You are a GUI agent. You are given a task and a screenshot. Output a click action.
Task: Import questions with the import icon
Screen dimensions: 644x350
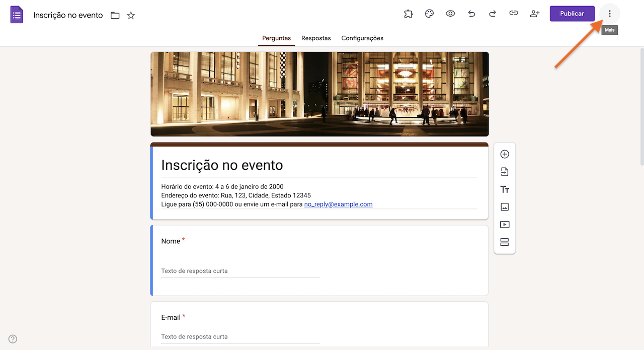click(504, 172)
